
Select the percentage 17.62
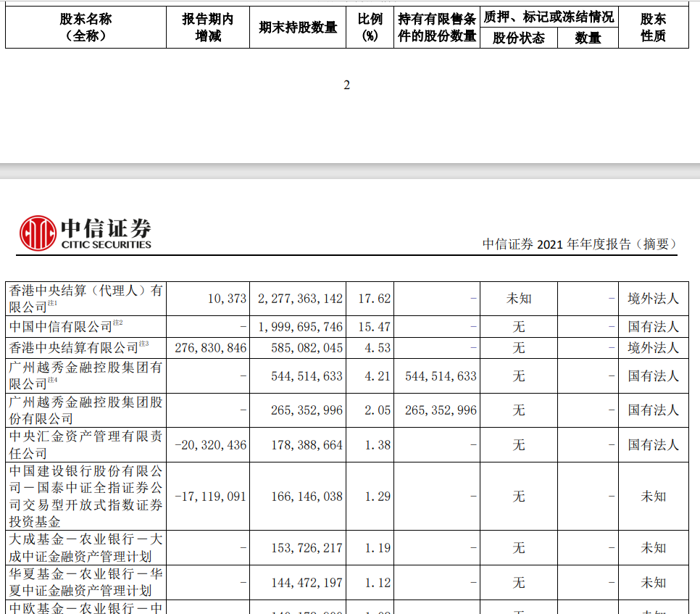point(374,299)
